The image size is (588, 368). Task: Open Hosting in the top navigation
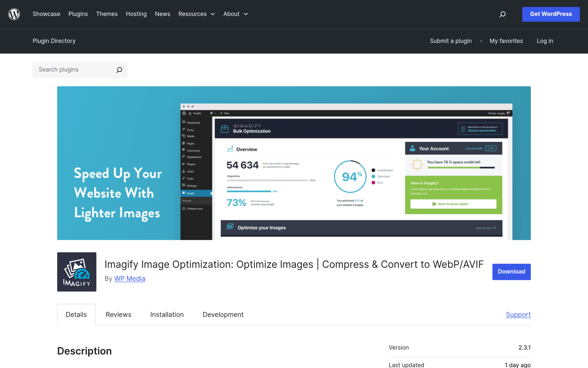click(x=136, y=14)
